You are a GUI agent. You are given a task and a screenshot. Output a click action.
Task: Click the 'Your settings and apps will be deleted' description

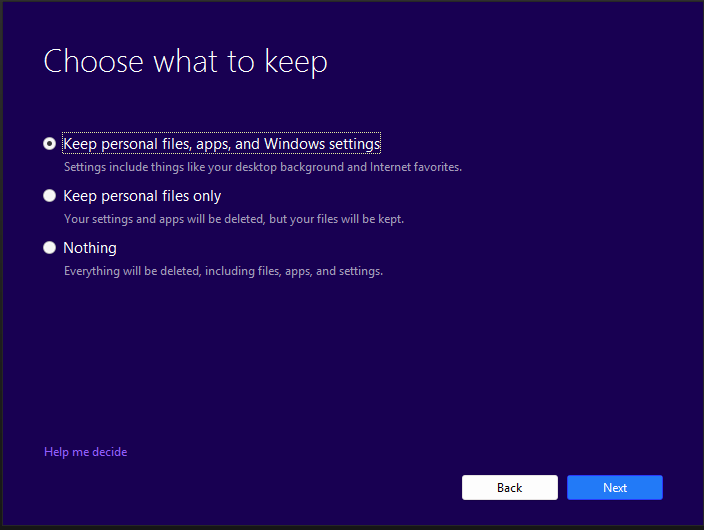234,219
